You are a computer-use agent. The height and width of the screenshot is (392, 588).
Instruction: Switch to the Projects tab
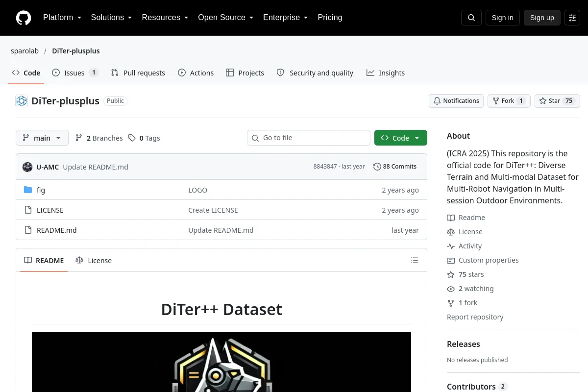point(245,73)
